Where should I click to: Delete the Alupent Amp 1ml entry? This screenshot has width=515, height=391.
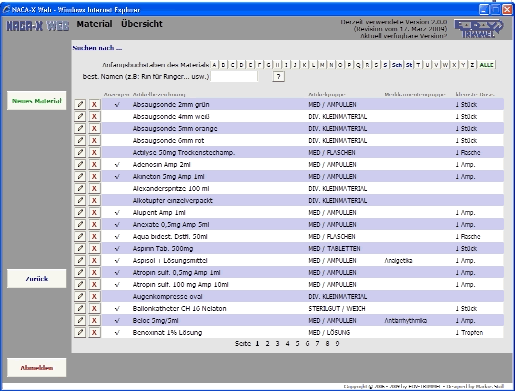point(94,213)
